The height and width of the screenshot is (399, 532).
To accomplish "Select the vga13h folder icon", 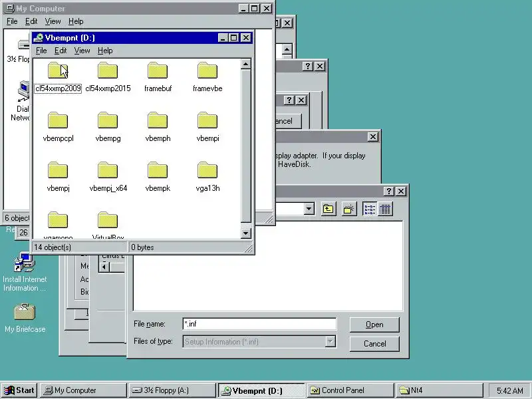I will (x=207, y=170).
